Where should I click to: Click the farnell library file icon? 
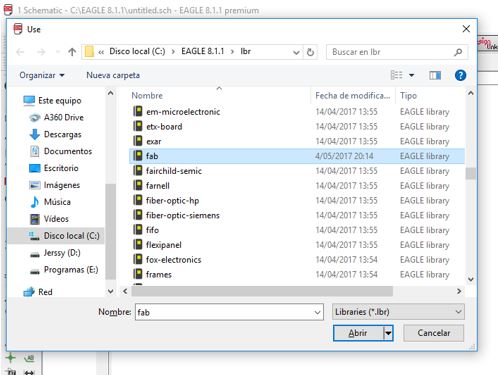click(138, 185)
